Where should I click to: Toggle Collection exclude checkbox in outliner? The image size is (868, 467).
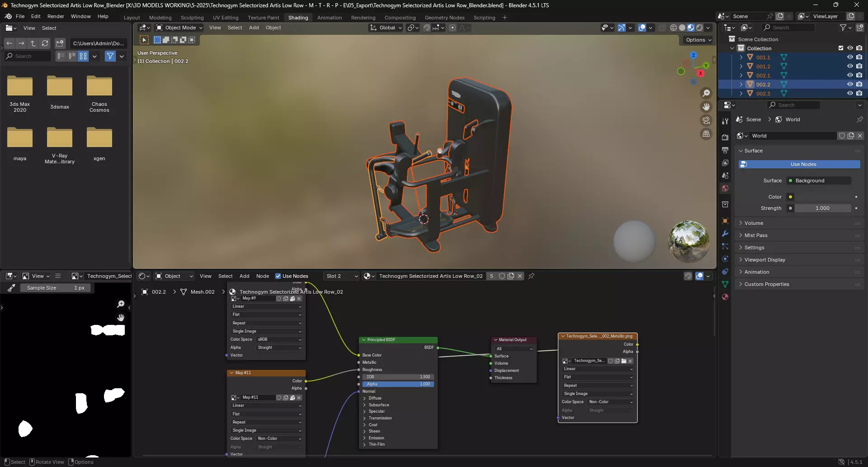[841, 48]
